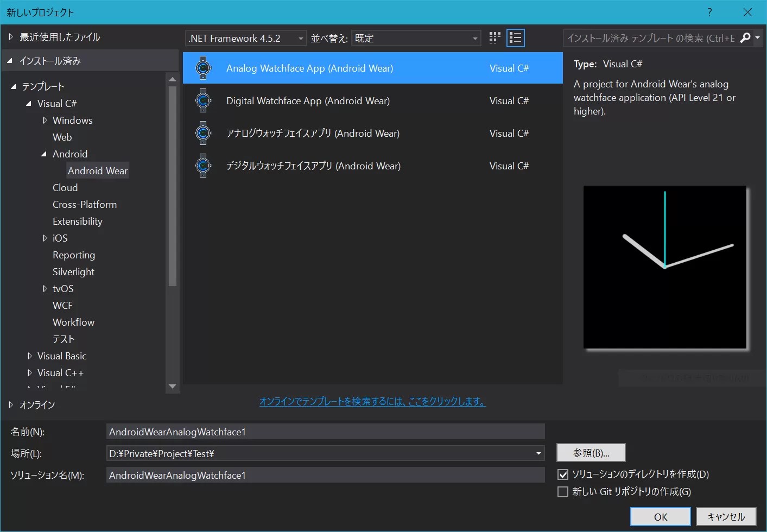Screen dimensions: 767x532
Task: Select the Silverlight category
Action: pyautogui.click(x=73, y=271)
